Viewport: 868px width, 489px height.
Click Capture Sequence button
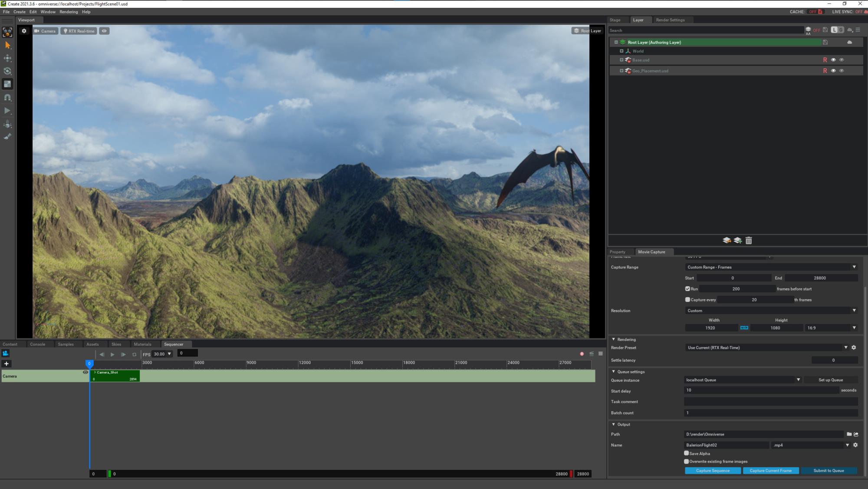(x=713, y=471)
